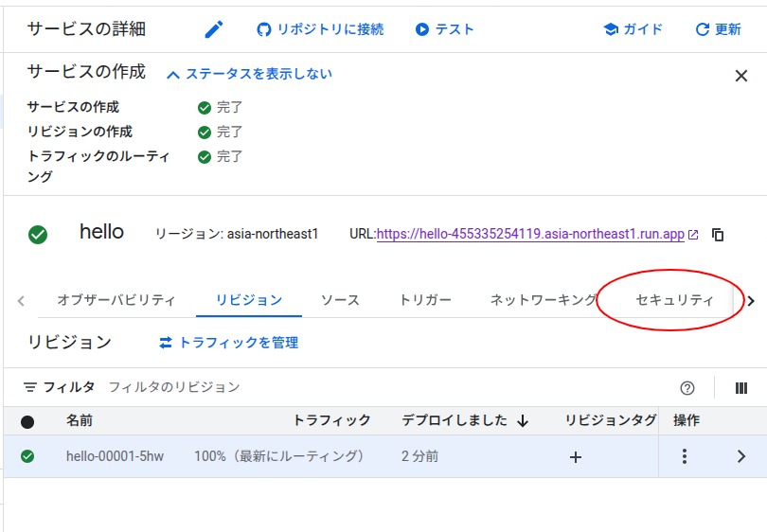Click the pencil edit icon
This screenshot has height=532, width=767.
(x=214, y=29)
